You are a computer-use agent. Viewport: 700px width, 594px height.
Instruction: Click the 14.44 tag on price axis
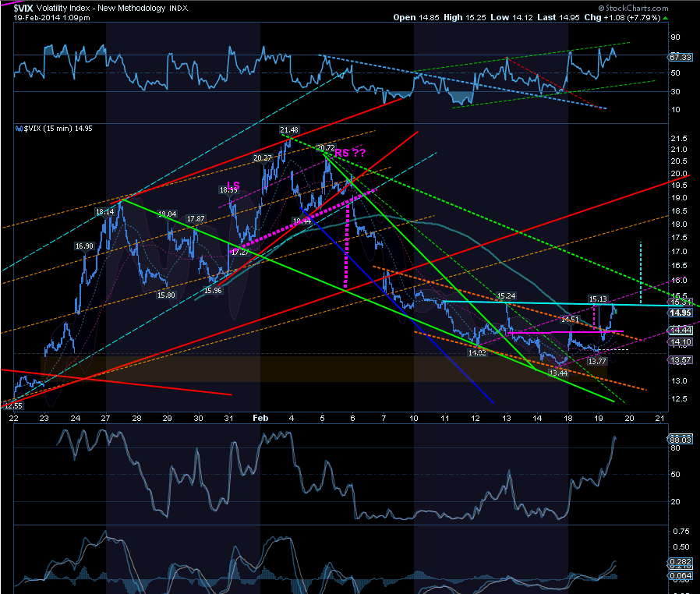pyautogui.click(x=681, y=331)
